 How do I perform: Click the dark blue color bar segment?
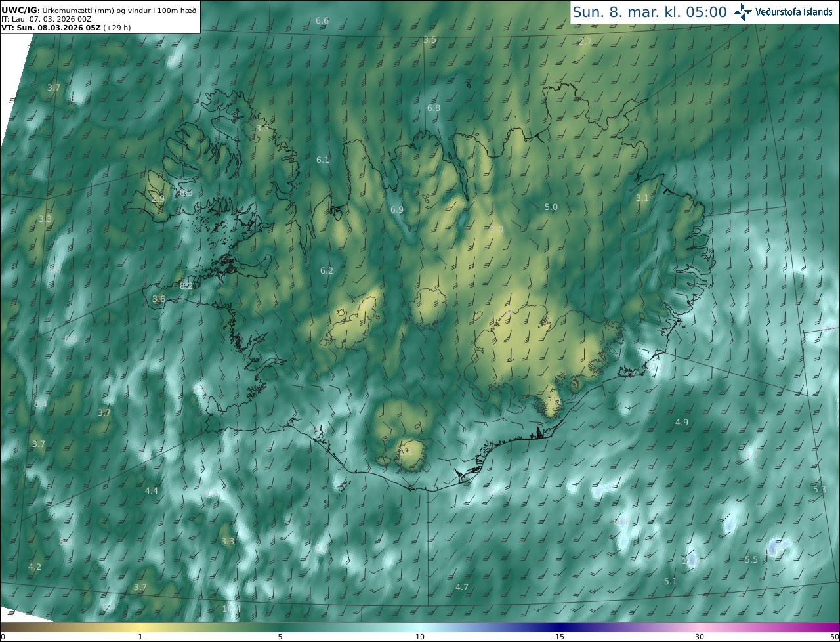[x=560, y=627]
